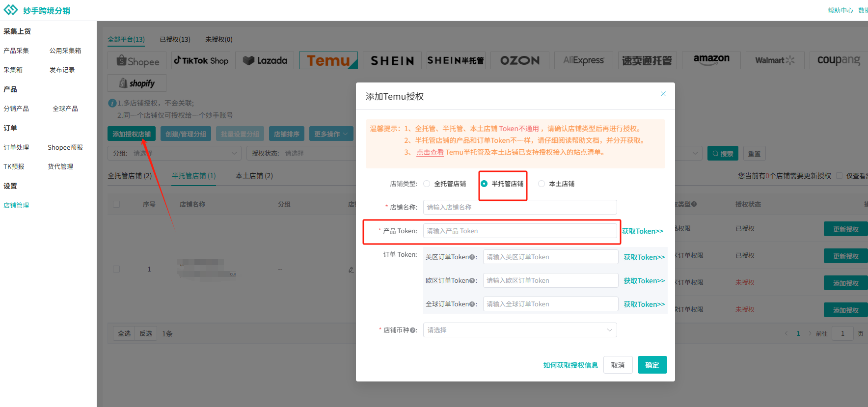Click the 重置 reset button

click(754, 153)
